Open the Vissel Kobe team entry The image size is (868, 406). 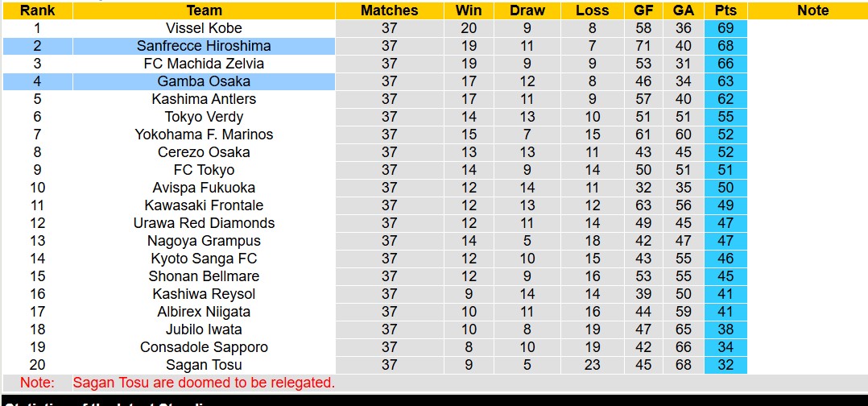pyautogui.click(x=204, y=28)
